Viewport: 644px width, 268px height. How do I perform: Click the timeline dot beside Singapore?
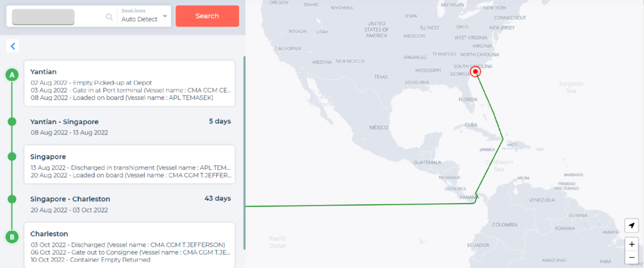[11, 156]
